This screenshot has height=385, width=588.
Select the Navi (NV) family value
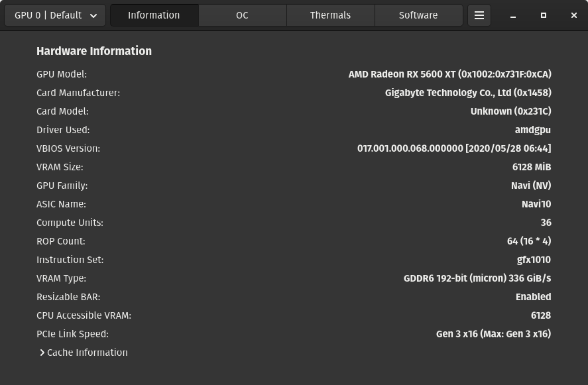tap(531, 186)
